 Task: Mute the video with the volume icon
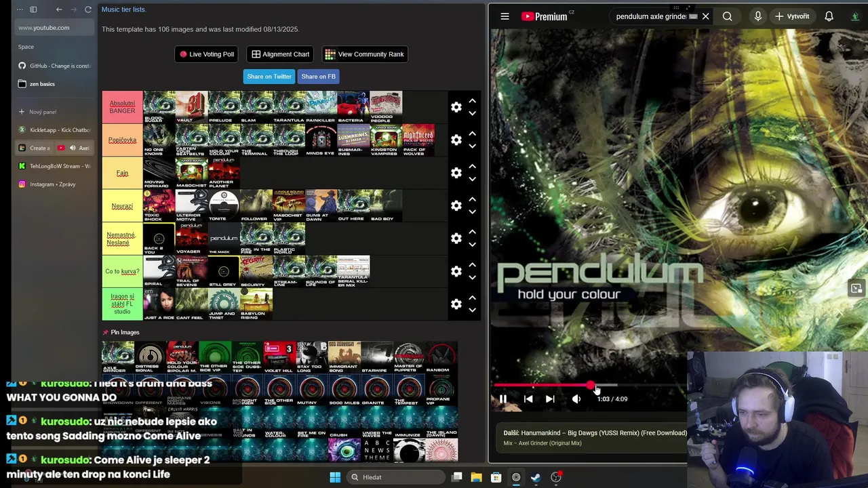click(x=576, y=399)
